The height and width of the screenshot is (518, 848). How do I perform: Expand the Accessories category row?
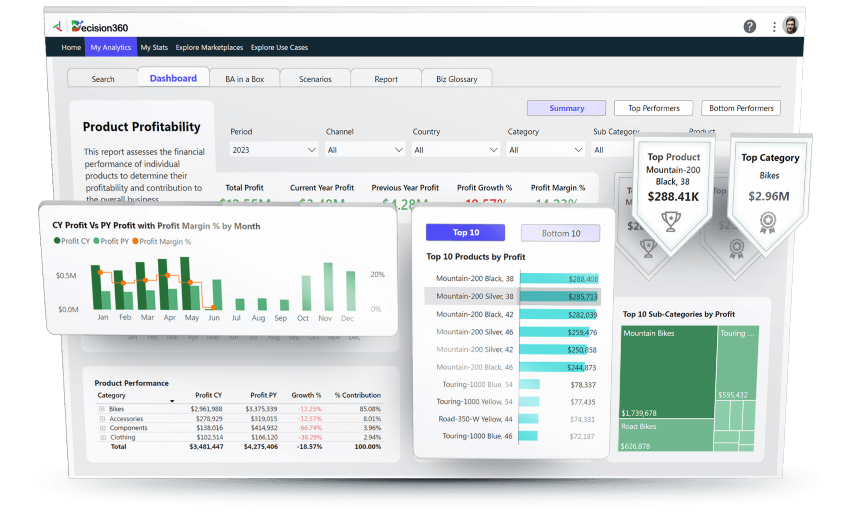101,418
